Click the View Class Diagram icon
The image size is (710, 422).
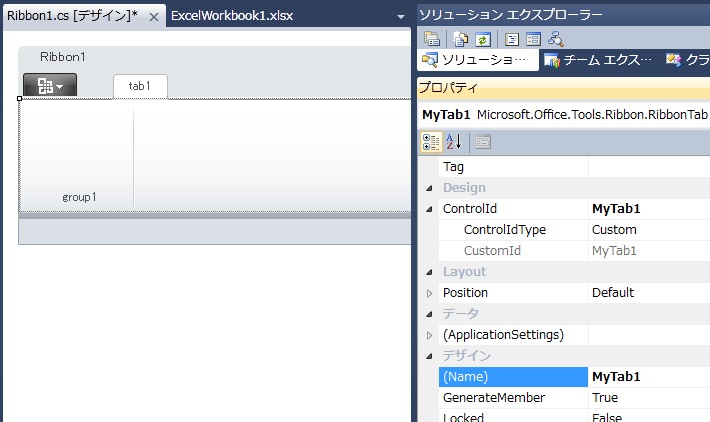coord(556,39)
